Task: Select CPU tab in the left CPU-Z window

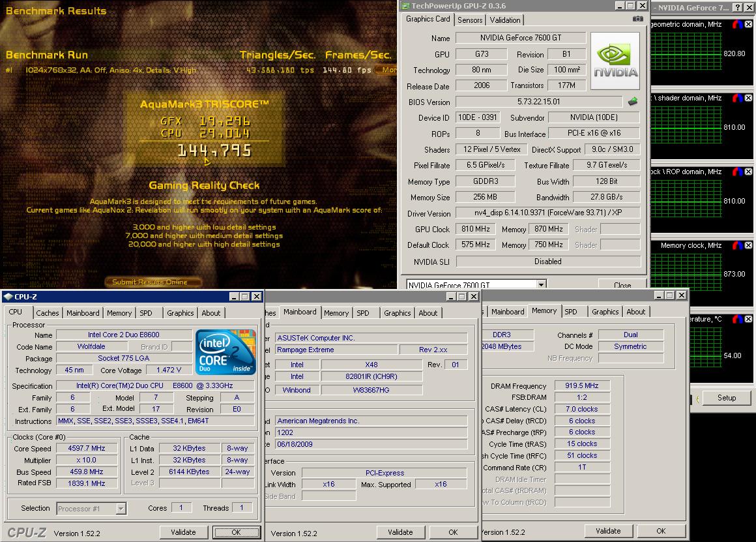Action: coord(16,312)
